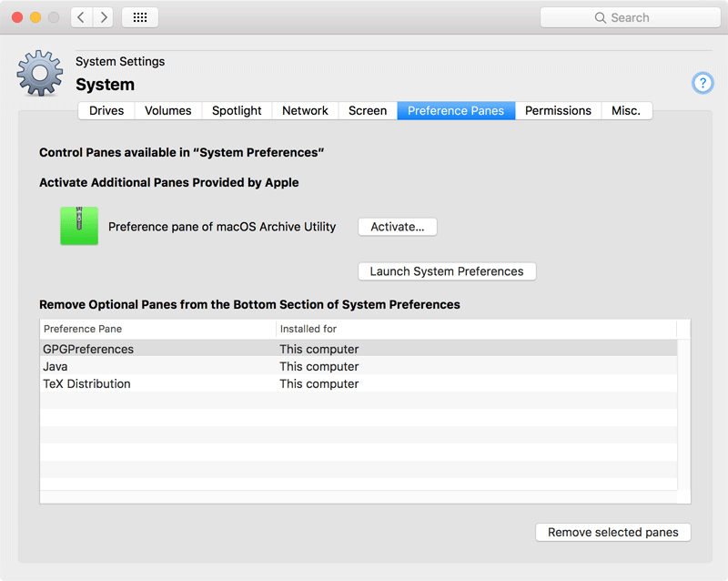
Task: Click "This computer" in the TeX Distribution row
Action: tap(319, 383)
